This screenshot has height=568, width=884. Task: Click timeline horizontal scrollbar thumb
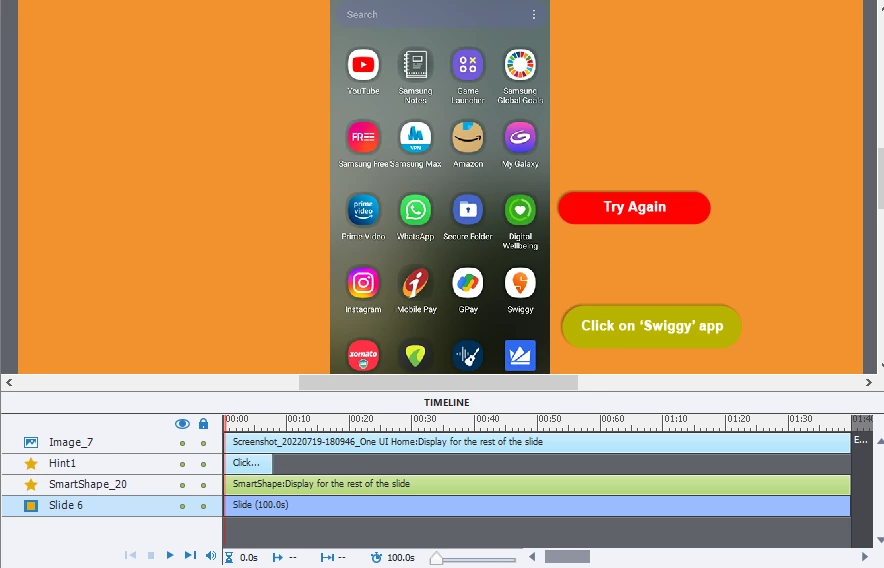coord(567,557)
